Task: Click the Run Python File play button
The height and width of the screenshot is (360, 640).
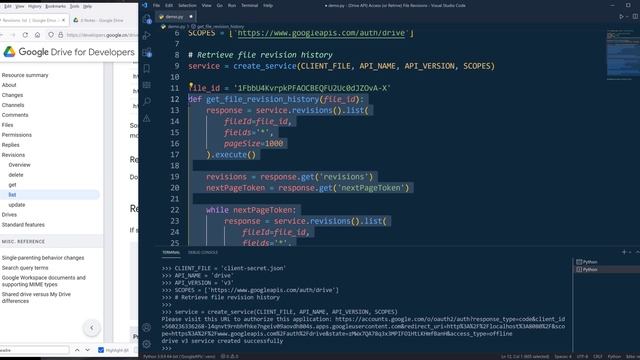Action: pyautogui.click(x=621, y=17)
